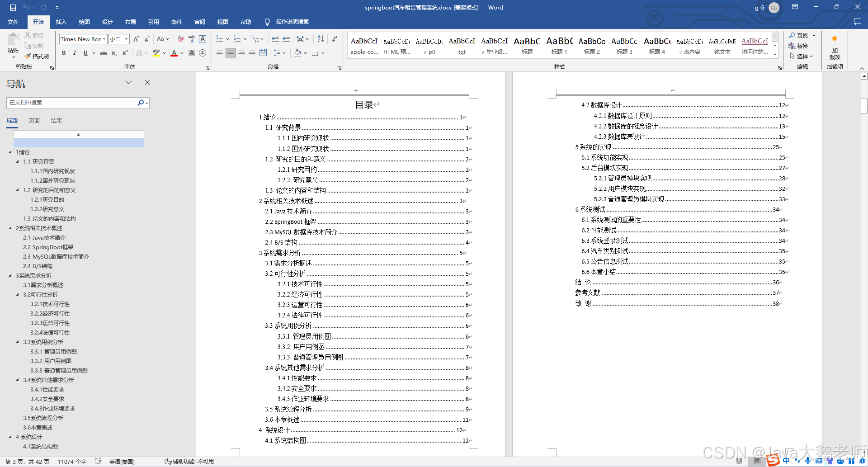Open the comments speech bubble icon
This screenshot has width=868, height=467.
tap(857, 22)
